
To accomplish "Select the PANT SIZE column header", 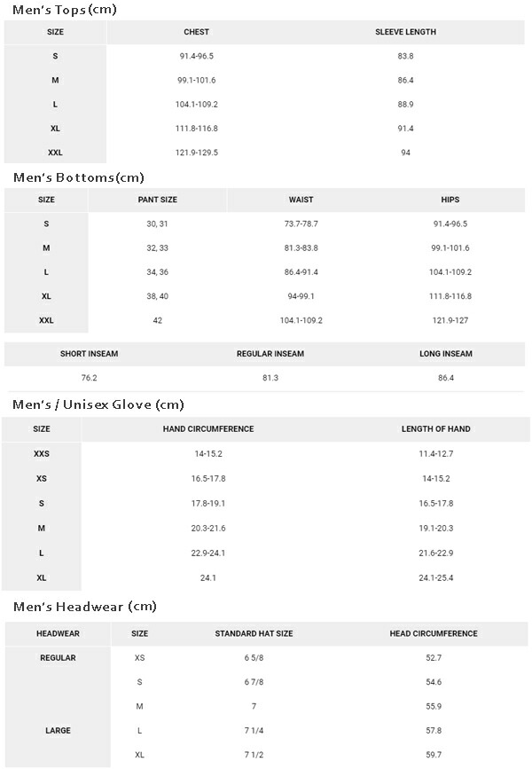I will 157,200.
